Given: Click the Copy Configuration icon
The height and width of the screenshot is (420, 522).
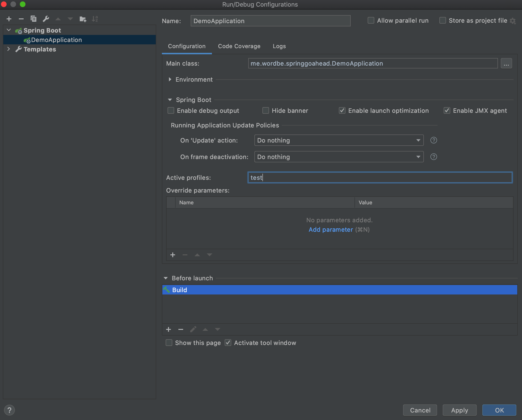Looking at the screenshot, I should (x=34, y=19).
